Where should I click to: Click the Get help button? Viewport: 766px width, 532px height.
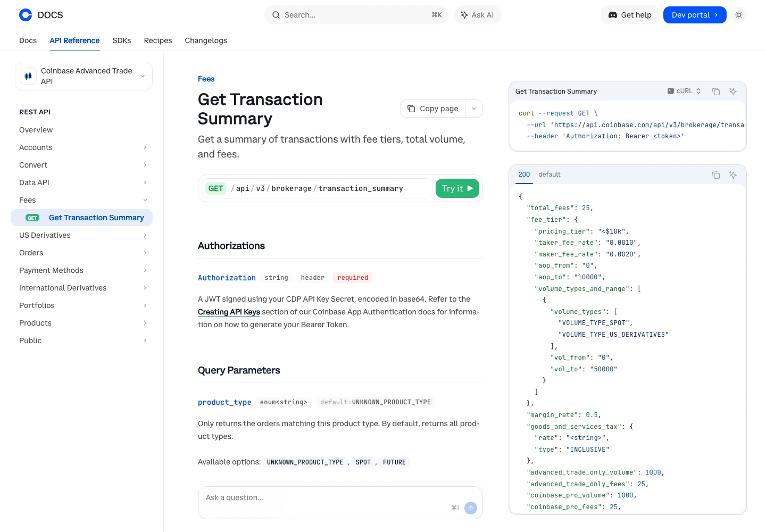click(x=630, y=15)
